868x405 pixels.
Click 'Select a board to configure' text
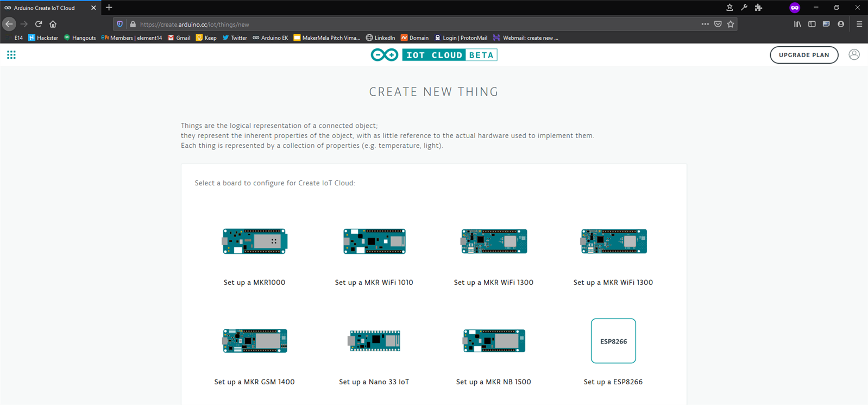coord(275,183)
